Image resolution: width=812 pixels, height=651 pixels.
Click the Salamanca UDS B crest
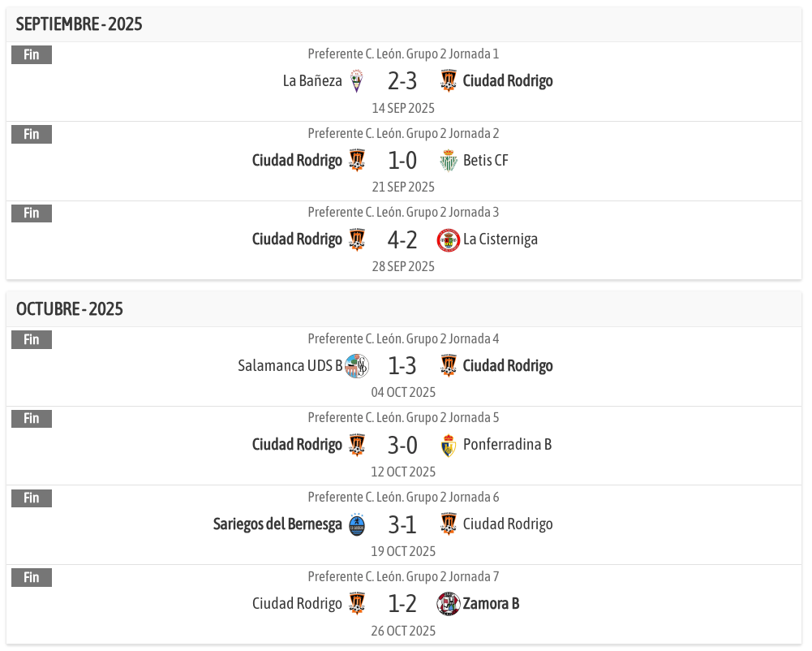point(357,366)
